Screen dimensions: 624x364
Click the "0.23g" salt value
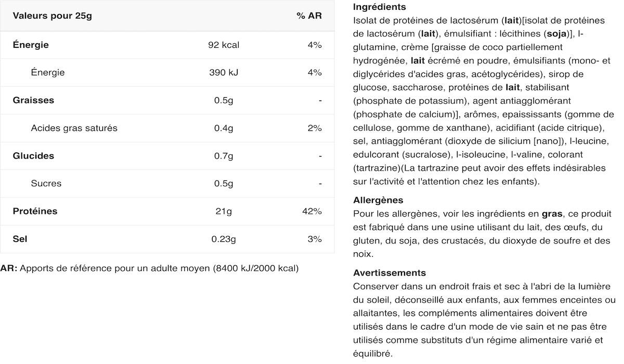coord(224,239)
